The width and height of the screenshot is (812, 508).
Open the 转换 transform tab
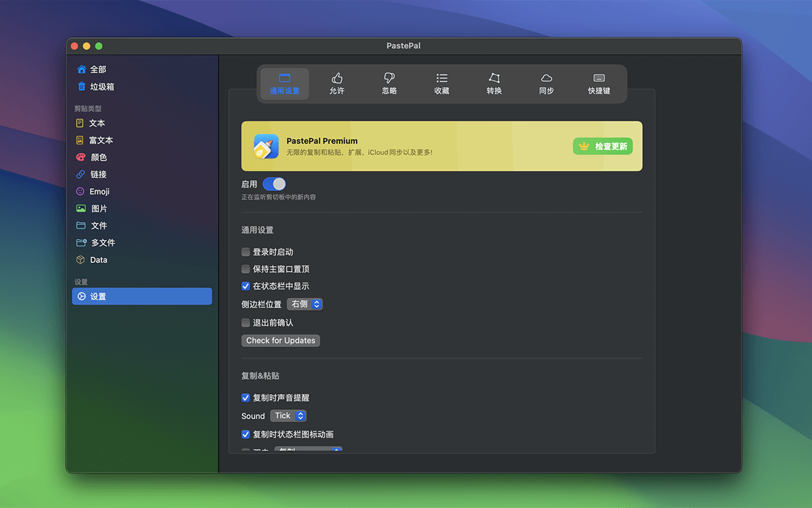pyautogui.click(x=494, y=84)
